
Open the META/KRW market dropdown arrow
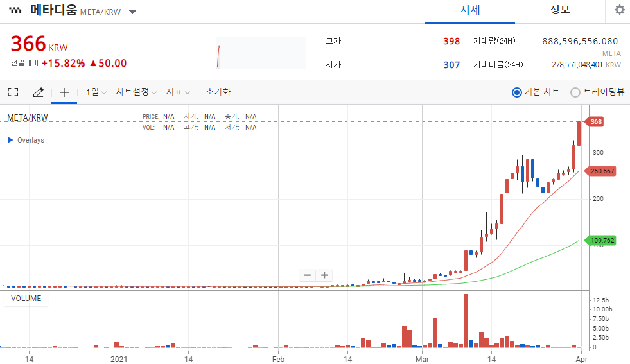pyautogui.click(x=132, y=12)
